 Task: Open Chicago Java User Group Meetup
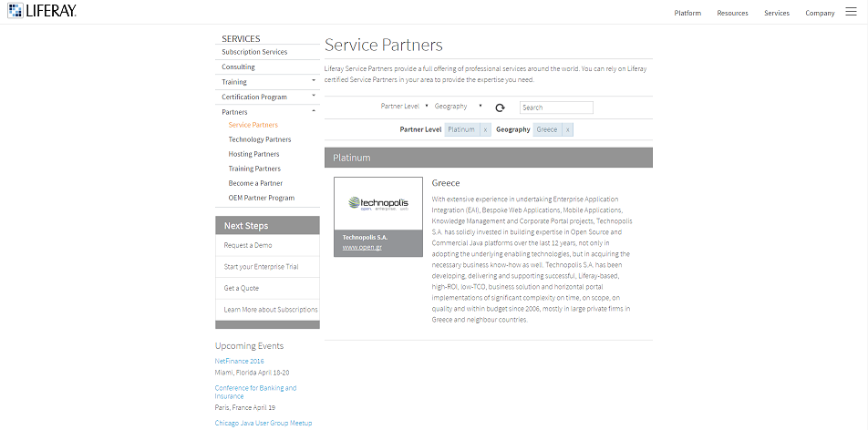click(263, 423)
